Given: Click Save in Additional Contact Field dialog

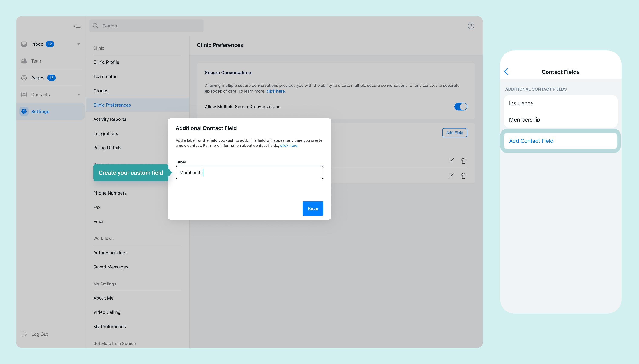Looking at the screenshot, I should (313, 208).
